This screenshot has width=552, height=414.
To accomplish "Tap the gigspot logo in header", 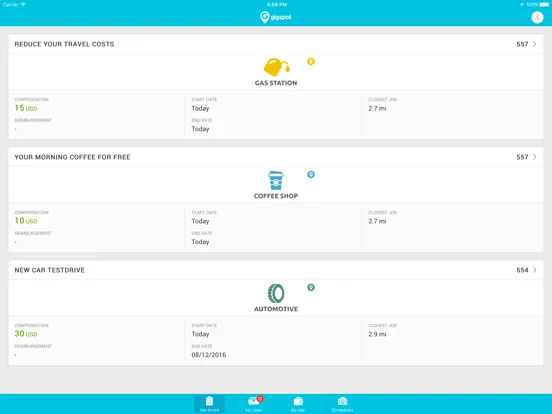I will coord(276,17).
